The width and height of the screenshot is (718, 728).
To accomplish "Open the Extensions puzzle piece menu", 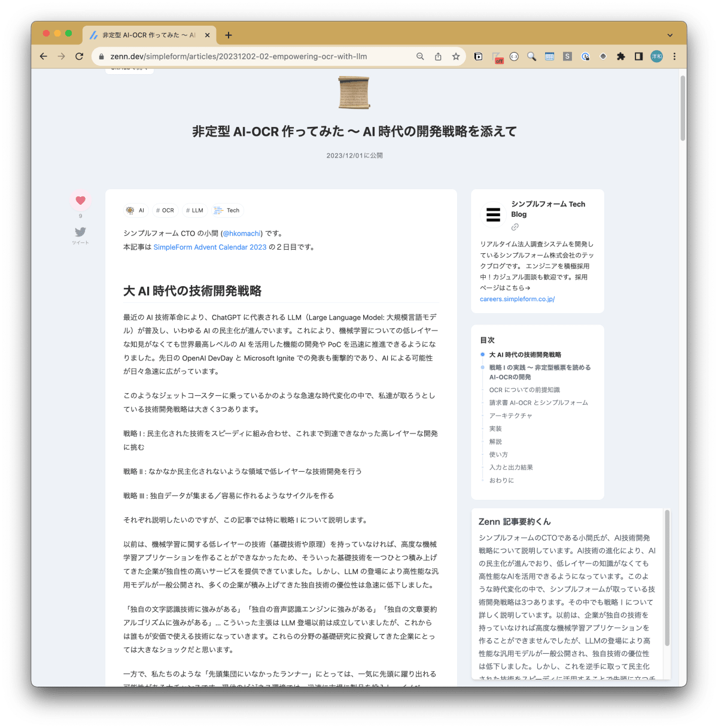I will [x=621, y=56].
